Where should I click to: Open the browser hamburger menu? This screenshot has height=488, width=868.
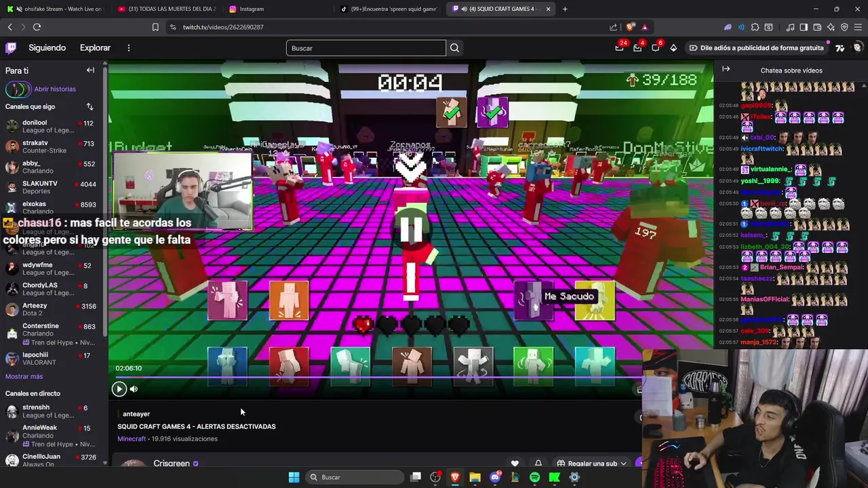859,27
